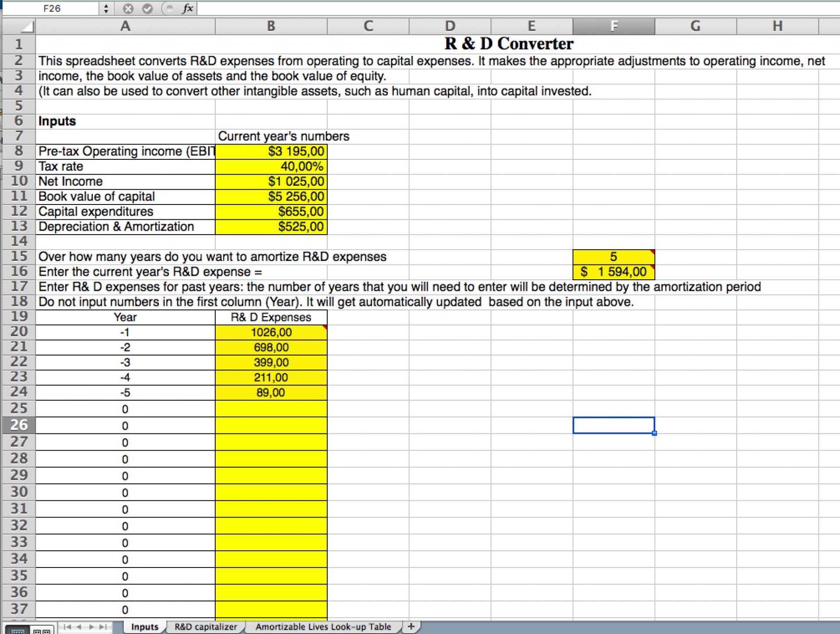The height and width of the screenshot is (634, 840).
Task: Select the $ 1 594,00 current R&D expense cell
Action: [614, 272]
